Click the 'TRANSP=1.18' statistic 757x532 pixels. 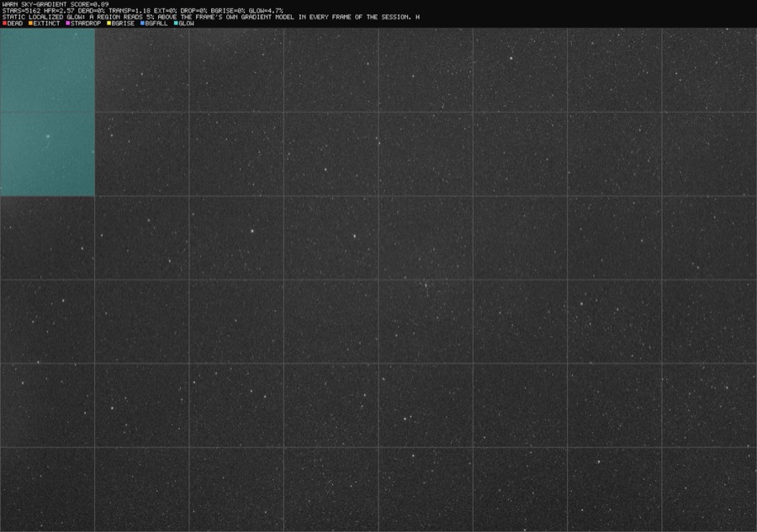point(130,11)
